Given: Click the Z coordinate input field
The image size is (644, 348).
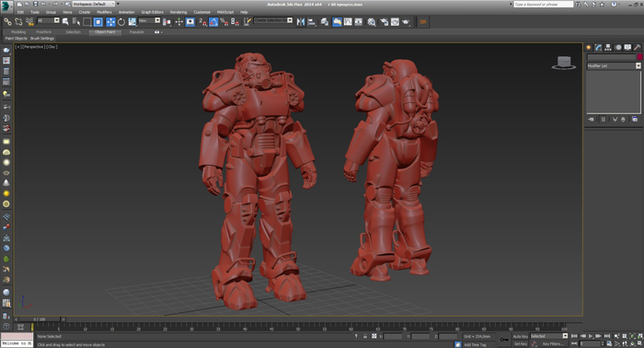Looking at the screenshot, I should 448,336.
